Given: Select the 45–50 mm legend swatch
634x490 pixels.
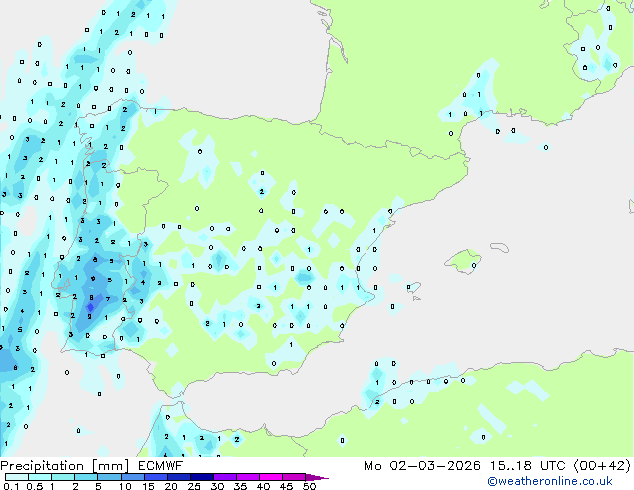Looking at the screenshot, I should 294,477.
